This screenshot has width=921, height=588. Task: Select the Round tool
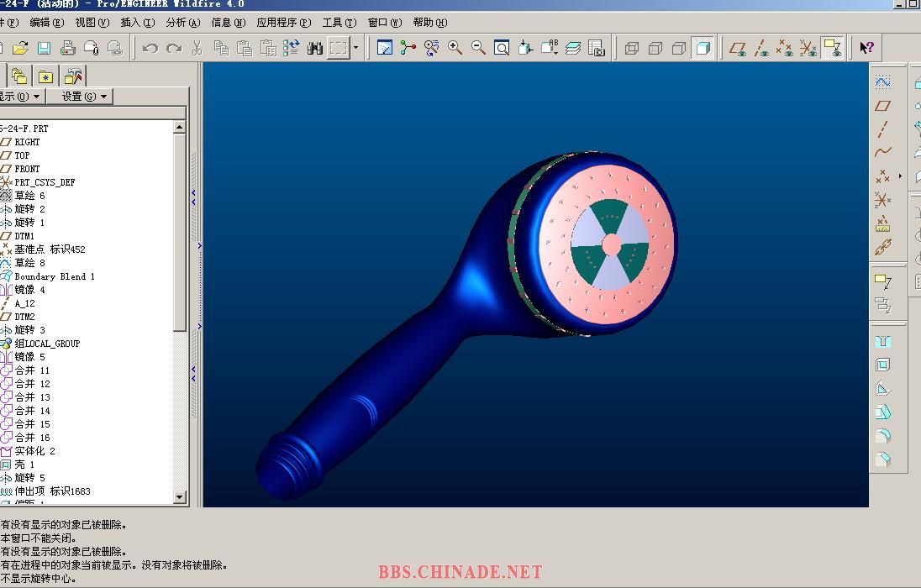(882, 436)
